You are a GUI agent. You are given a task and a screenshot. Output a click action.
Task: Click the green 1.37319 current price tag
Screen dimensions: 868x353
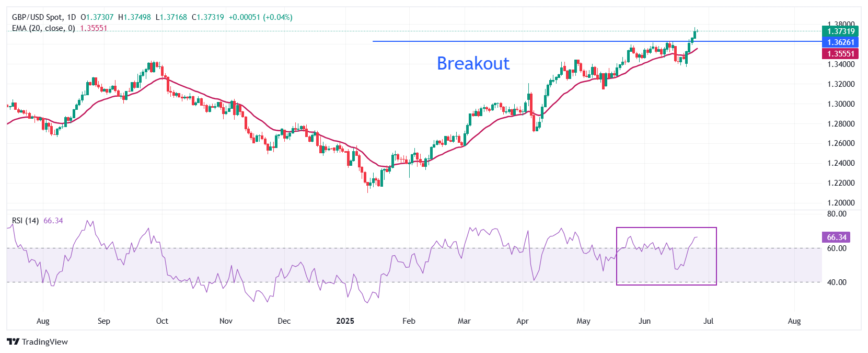point(840,31)
